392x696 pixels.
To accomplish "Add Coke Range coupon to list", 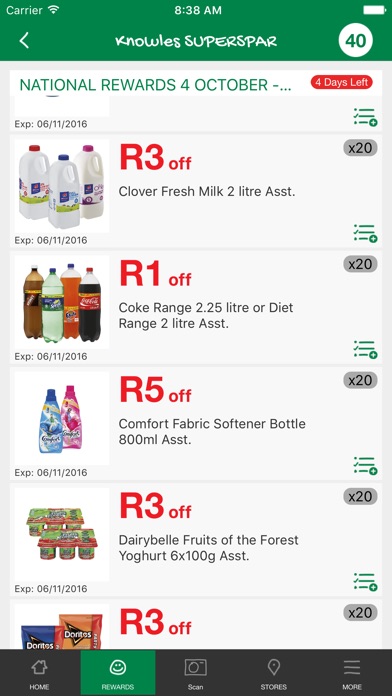I will [365, 349].
